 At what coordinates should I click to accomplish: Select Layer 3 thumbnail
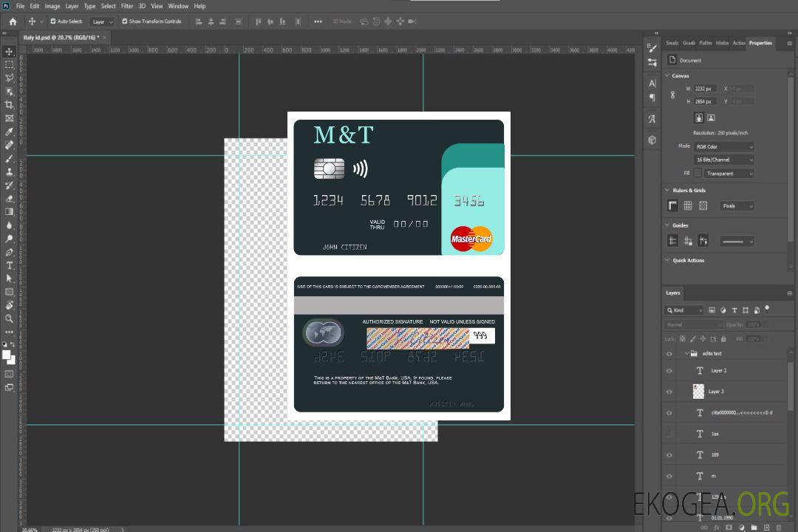(698, 392)
